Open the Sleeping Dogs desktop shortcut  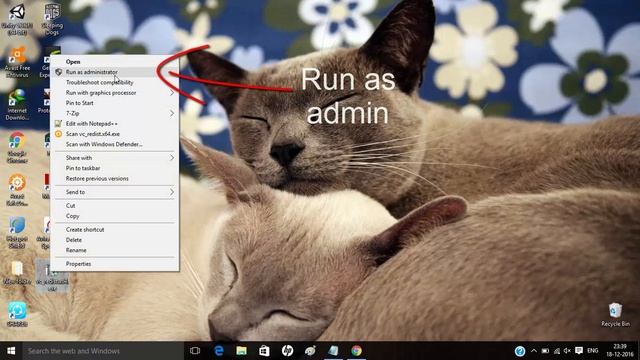click(52, 19)
